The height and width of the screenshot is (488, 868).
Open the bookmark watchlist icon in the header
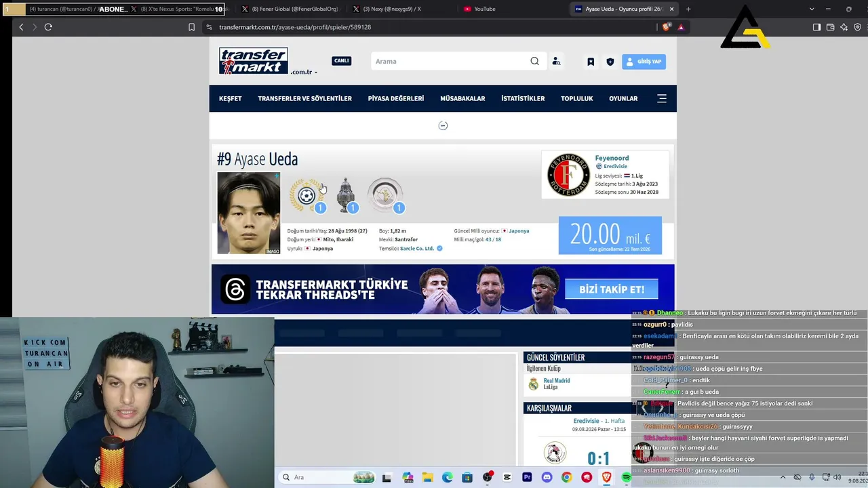591,62
